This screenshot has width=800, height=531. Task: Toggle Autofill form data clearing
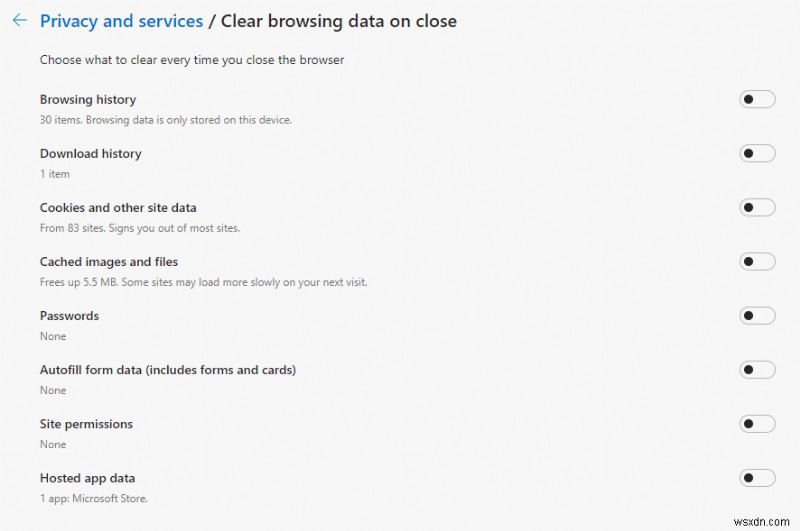click(x=757, y=369)
